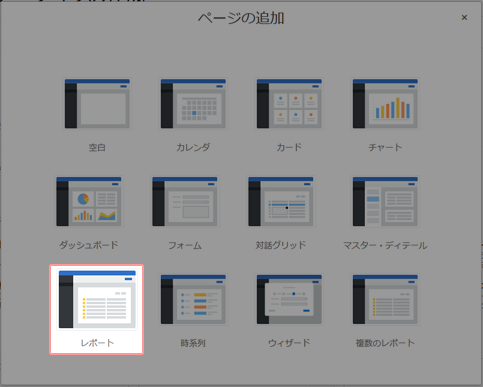
Task: Select the 時系列 timeline page icon
Action: pyautogui.click(x=193, y=300)
